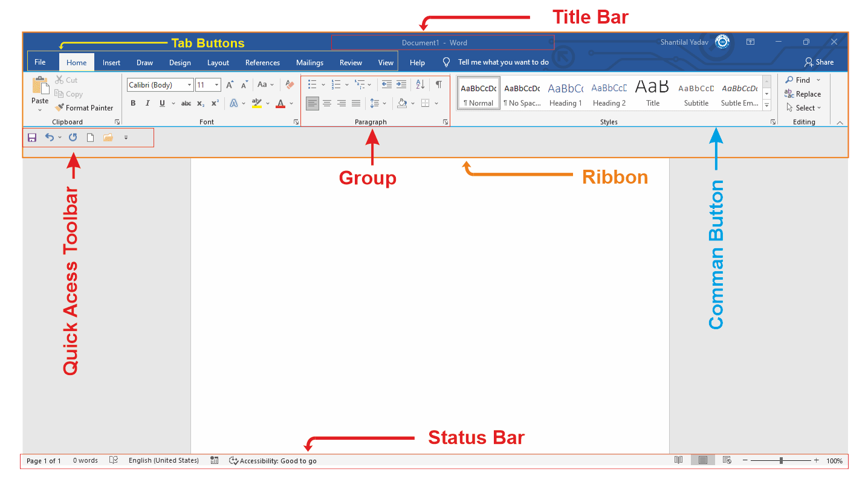
Task: Click the Format Painter brush icon
Action: point(59,108)
